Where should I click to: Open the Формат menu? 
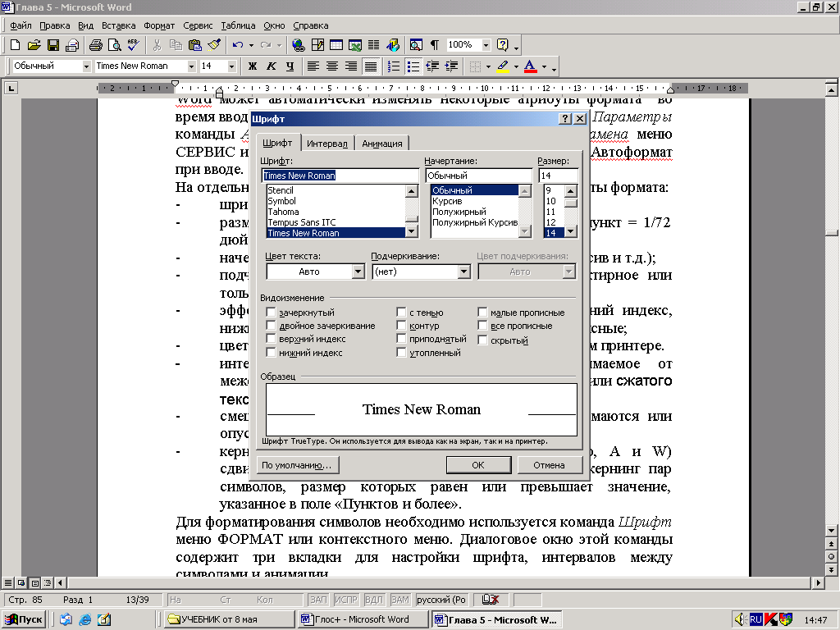159,25
